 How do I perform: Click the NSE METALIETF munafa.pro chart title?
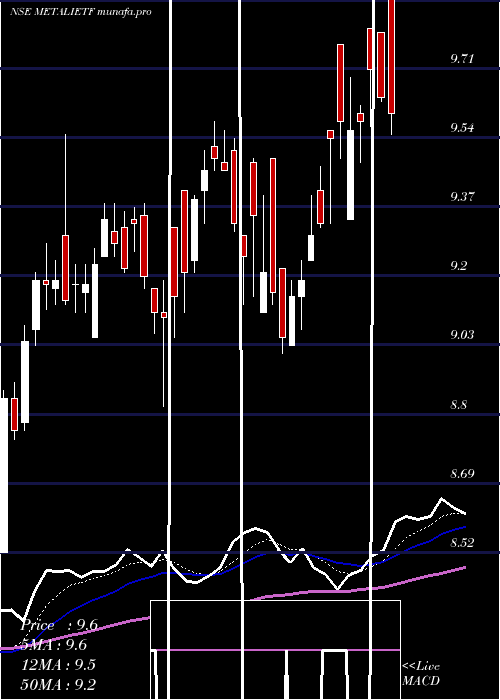(x=81, y=12)
